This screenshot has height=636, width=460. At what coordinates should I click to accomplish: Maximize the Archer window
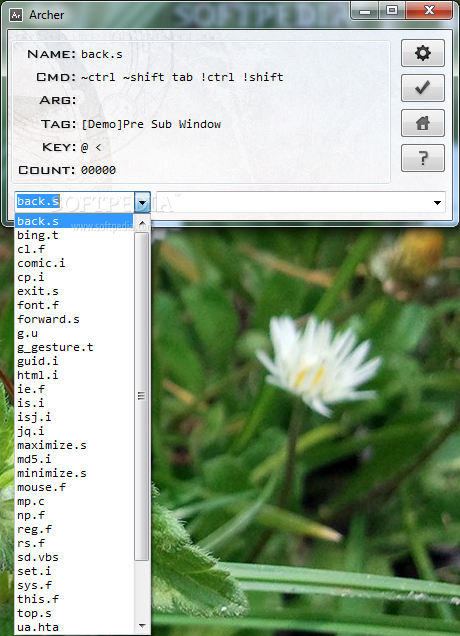(392, 11)
